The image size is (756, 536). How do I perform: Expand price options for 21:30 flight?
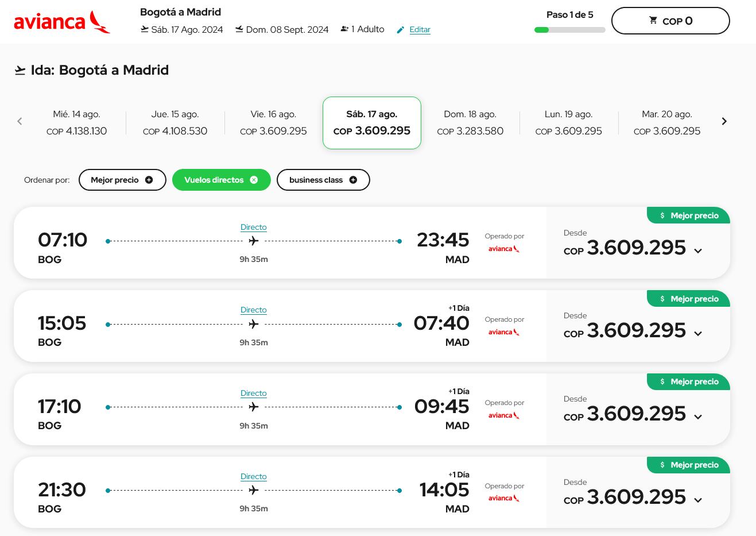[x=698, y=500]
